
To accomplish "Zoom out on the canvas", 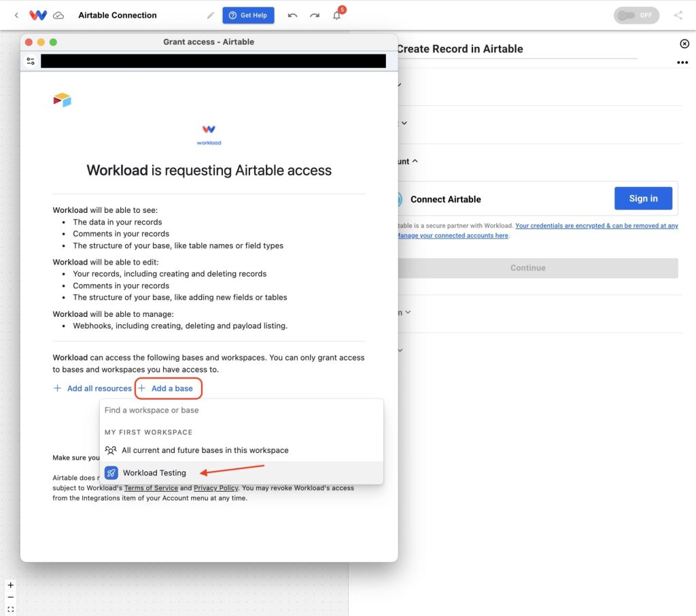I will (11, 598).
